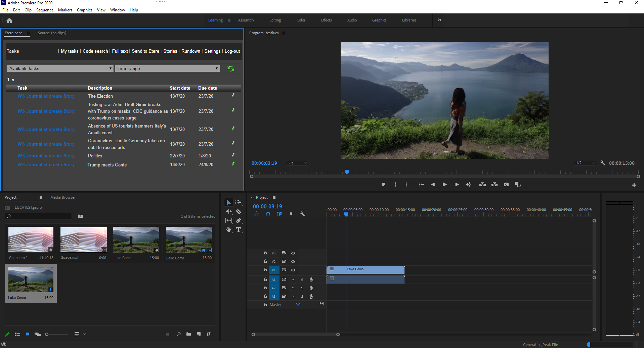Open the Sequence menu

[x=45, y=10]
